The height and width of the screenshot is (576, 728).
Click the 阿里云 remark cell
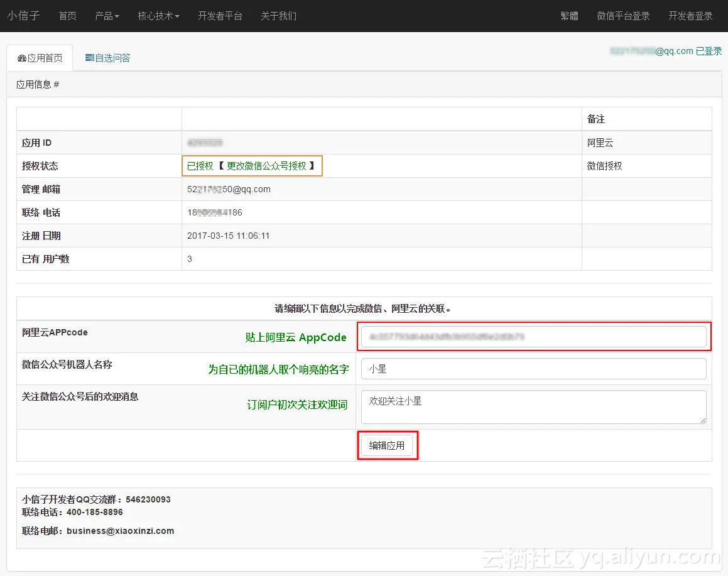tap(600, 143)
